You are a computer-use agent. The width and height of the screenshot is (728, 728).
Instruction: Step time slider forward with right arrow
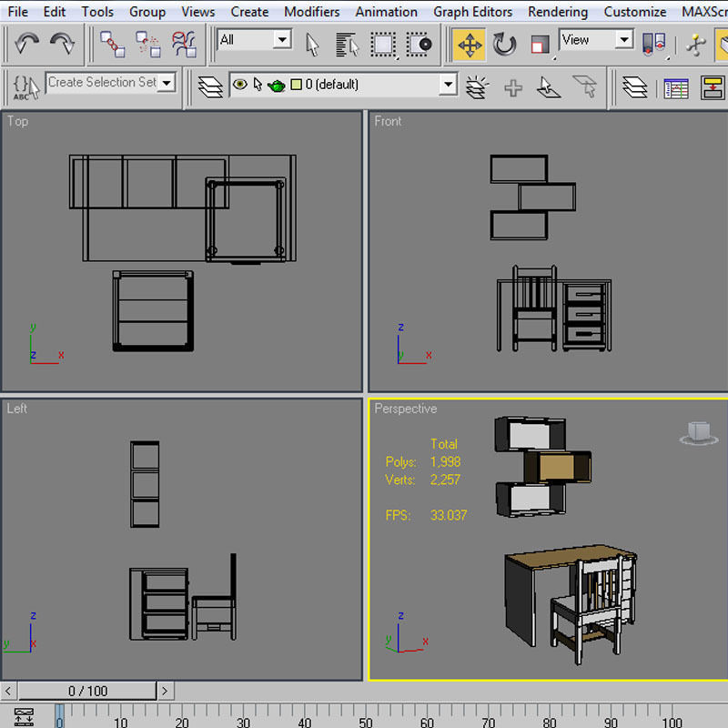[x=165, y=692]
